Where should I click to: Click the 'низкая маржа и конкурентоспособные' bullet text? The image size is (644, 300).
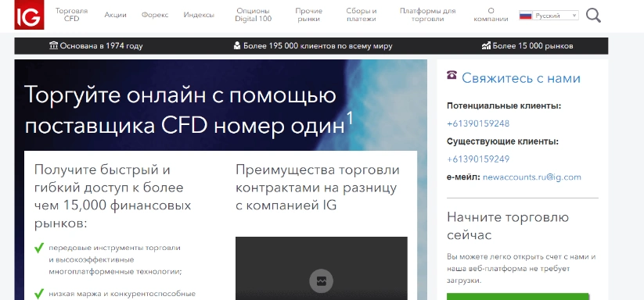pos(121,294)
